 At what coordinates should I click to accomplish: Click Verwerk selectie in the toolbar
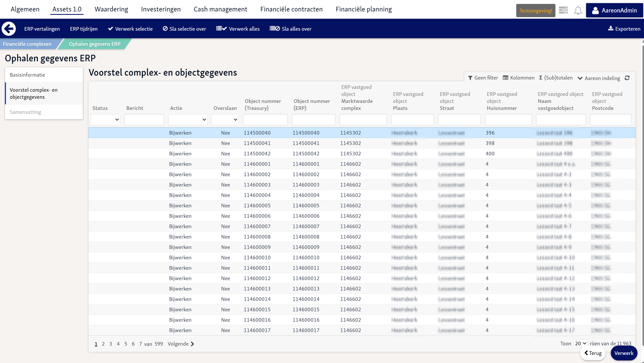pyautogui.click(x=130, y=29)
